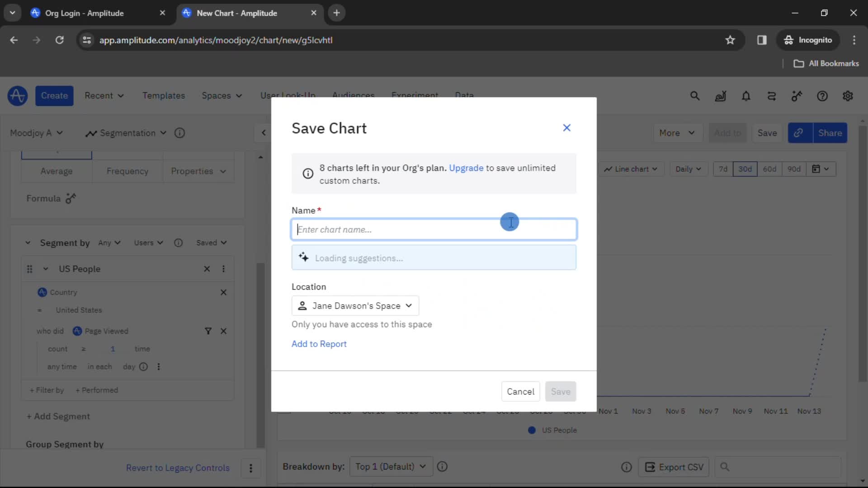This screenshot has width=868, height=488.
Task: Click the Amplitude logo icon
Action: point(17,95)
